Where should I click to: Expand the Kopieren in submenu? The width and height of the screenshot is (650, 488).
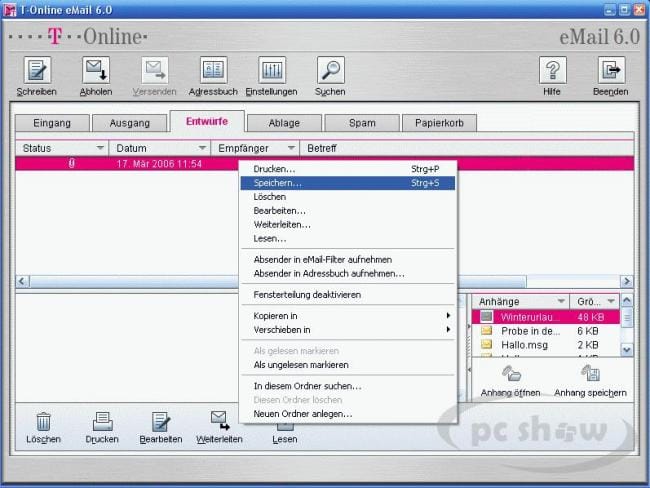pos(348,316)
